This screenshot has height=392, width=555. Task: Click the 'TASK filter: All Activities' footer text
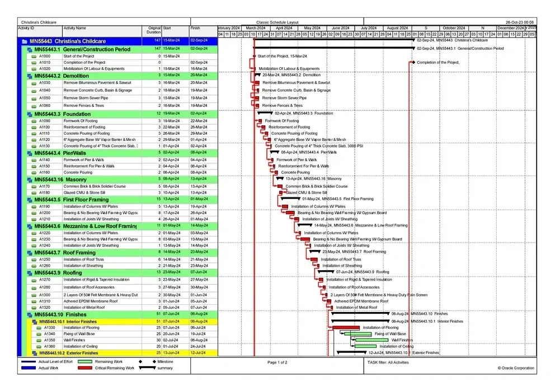click(x=388, y=362)
